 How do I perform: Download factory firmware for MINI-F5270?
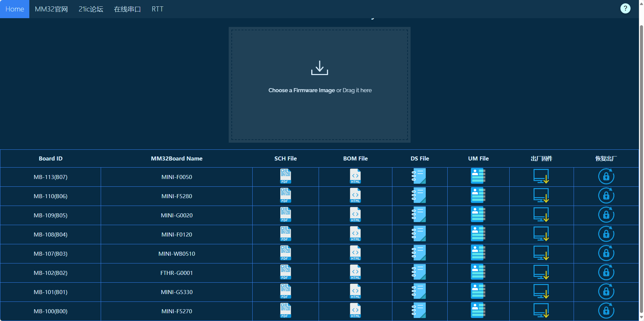(x=541, y=311)
